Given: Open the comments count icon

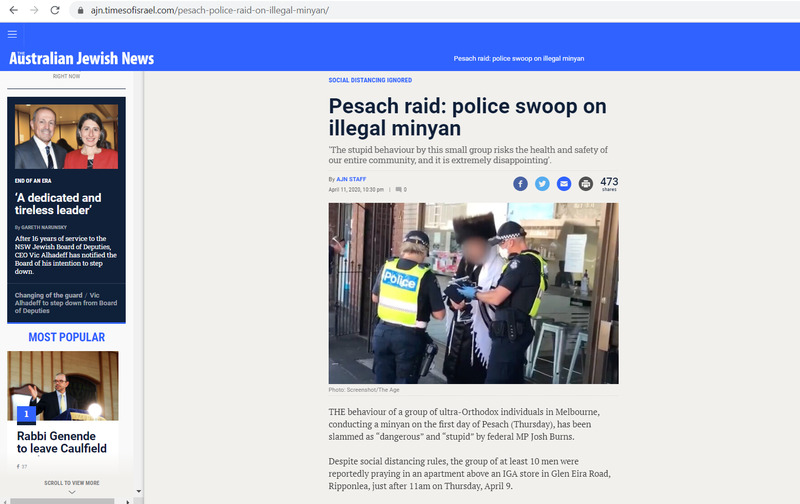Looking at the screenshot, I should coord(398,189).
